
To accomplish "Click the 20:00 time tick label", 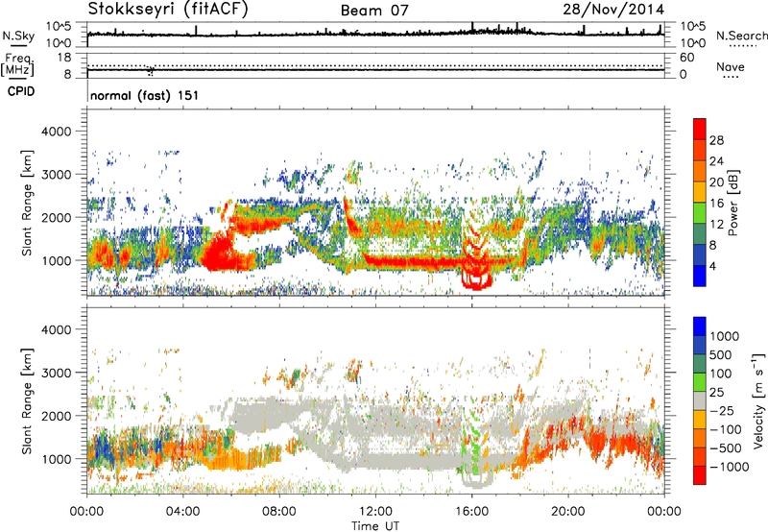I will [x=567, y=512].
